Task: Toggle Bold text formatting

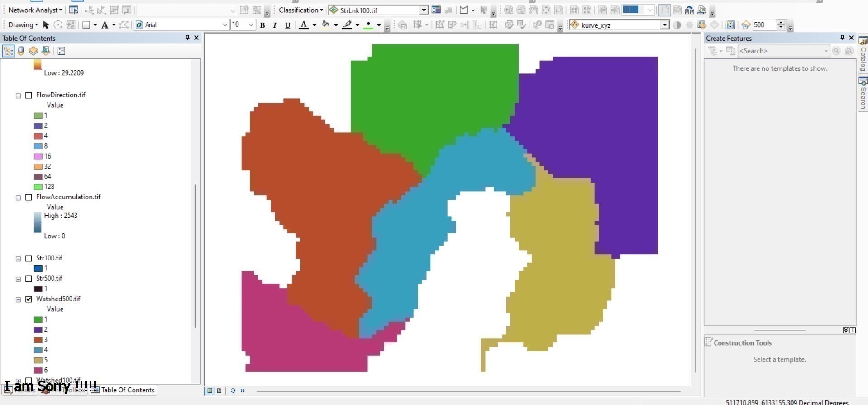Action: pos(262,25)
